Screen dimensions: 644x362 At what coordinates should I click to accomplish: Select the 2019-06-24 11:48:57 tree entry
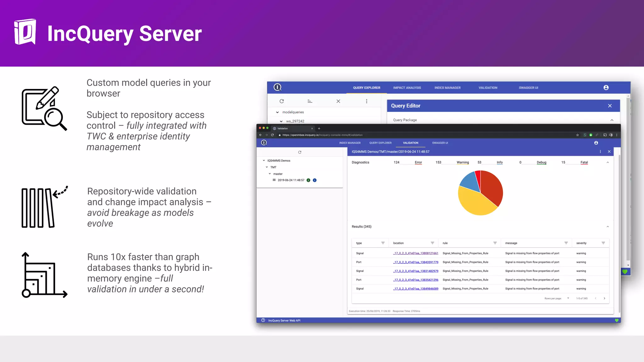[x=291, y=180]
